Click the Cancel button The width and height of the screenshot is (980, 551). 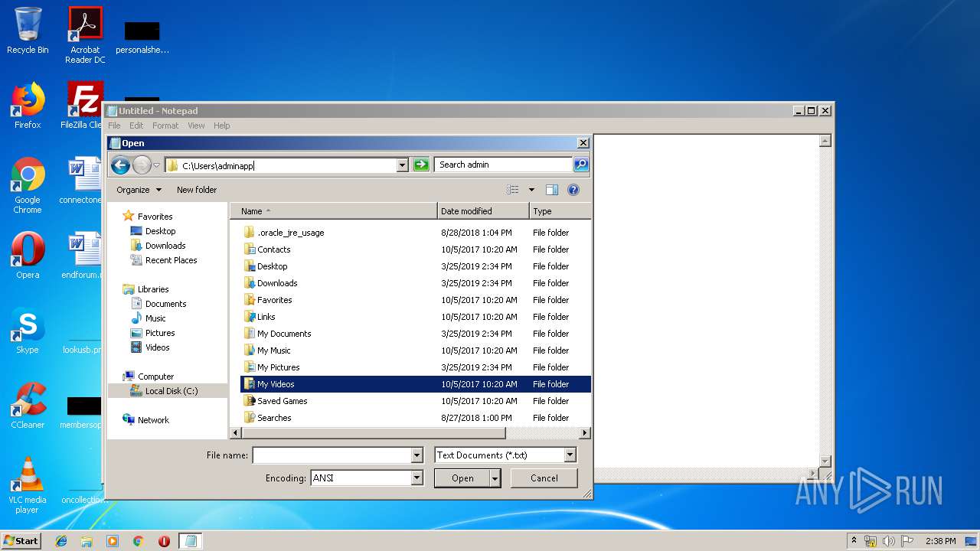tap(544, 478)
